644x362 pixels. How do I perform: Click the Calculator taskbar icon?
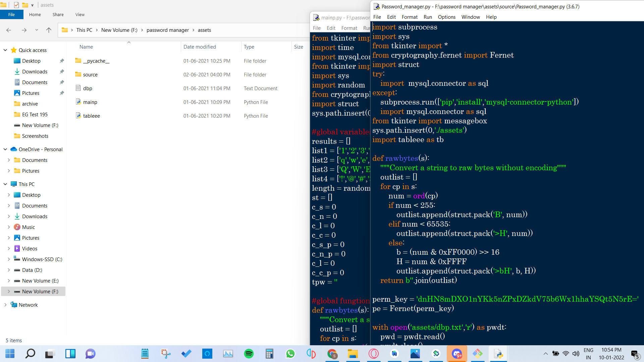(269, 354)
